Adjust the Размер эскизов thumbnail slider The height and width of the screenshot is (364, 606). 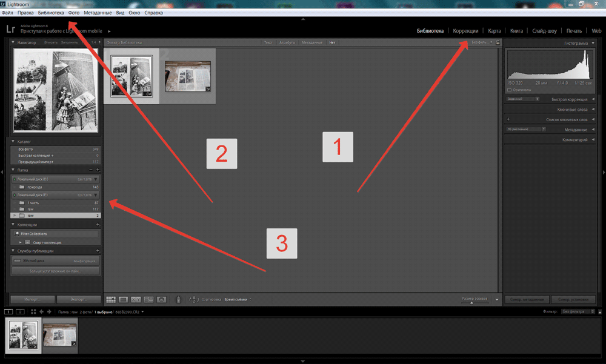pyautogui.click(x=471, y=303)
